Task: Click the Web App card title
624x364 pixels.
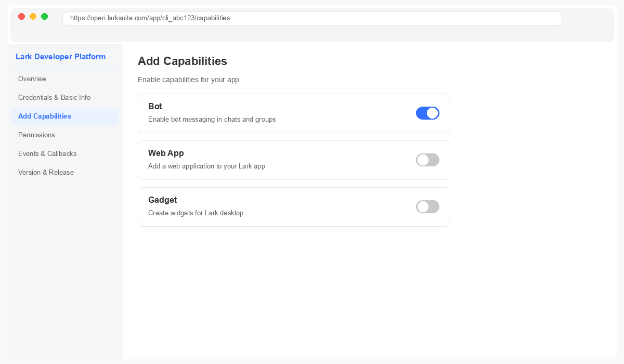Action: [166, 153]
